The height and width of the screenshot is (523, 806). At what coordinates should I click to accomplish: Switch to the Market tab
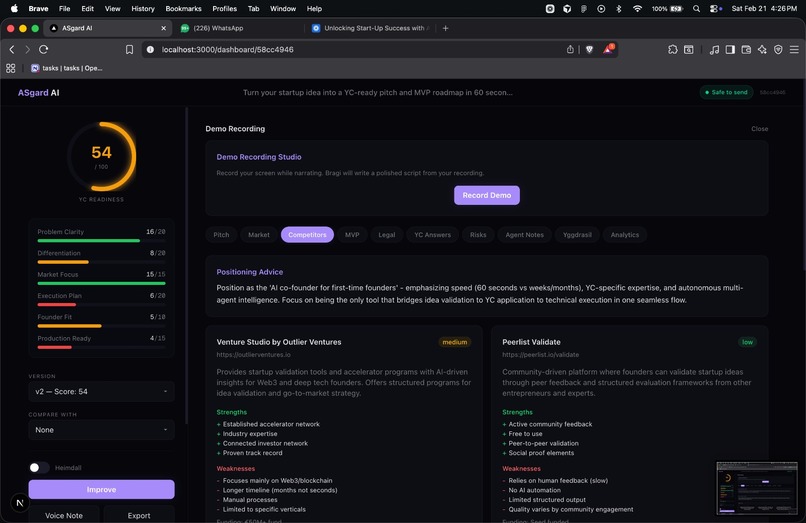259,235
